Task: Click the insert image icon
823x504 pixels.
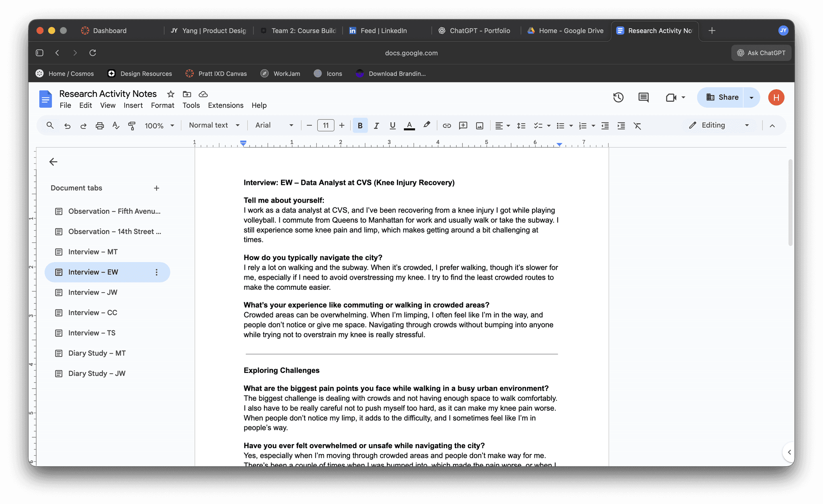Action: (479, 125)
